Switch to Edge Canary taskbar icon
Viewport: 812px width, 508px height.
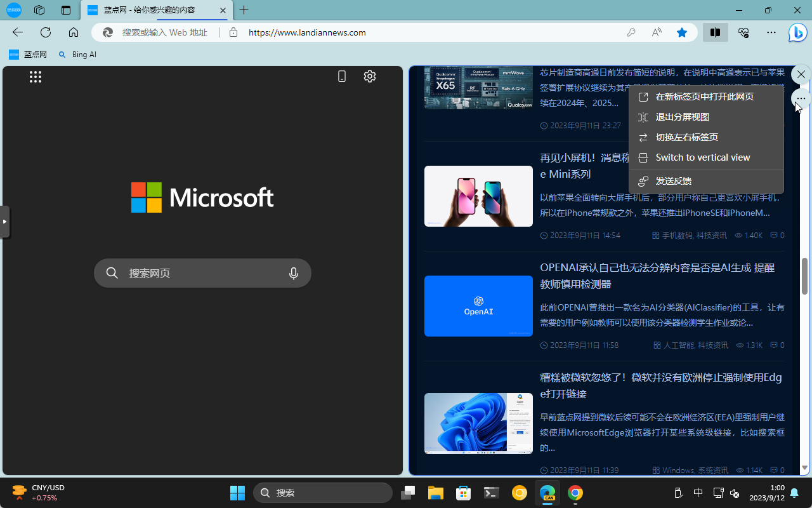pos(547,493)
